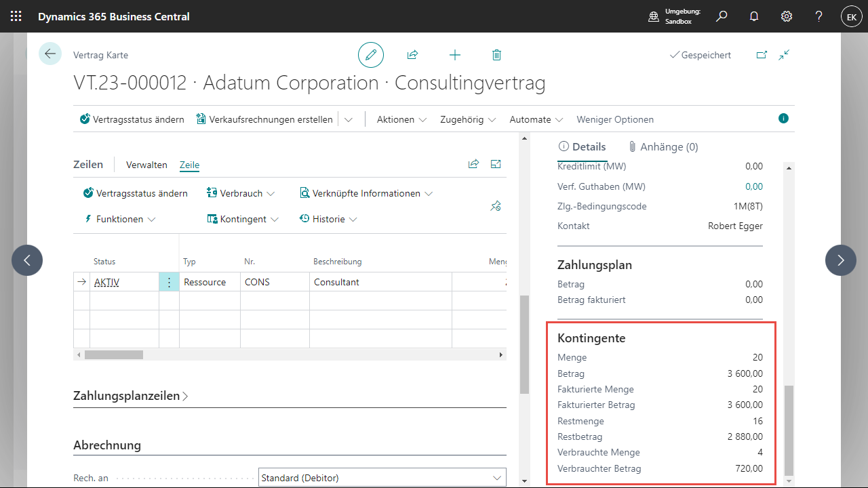
Task: Open the Kontingent dropdown
Action: pos(243,219)
